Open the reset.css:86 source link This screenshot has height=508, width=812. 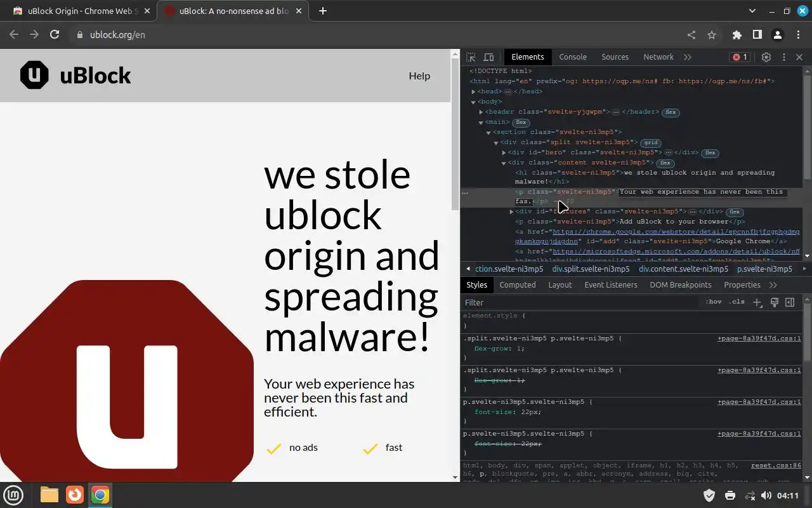point(776,465)
